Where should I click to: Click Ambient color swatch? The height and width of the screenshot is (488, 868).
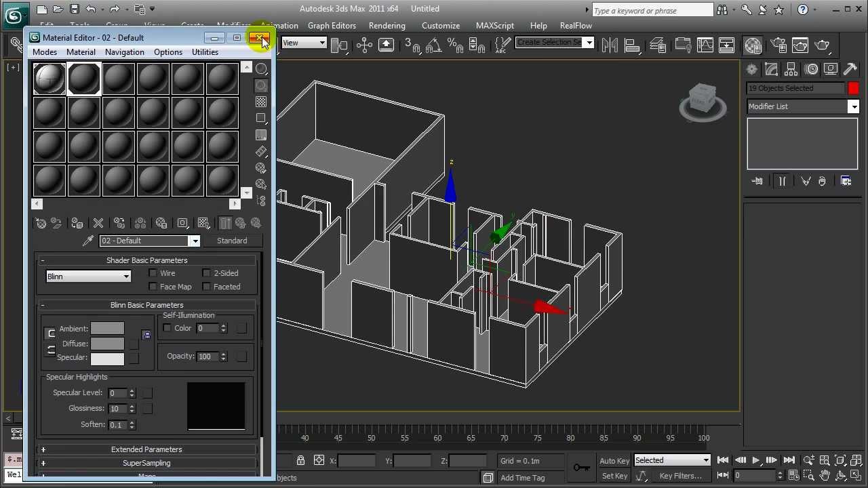(107, 329)
